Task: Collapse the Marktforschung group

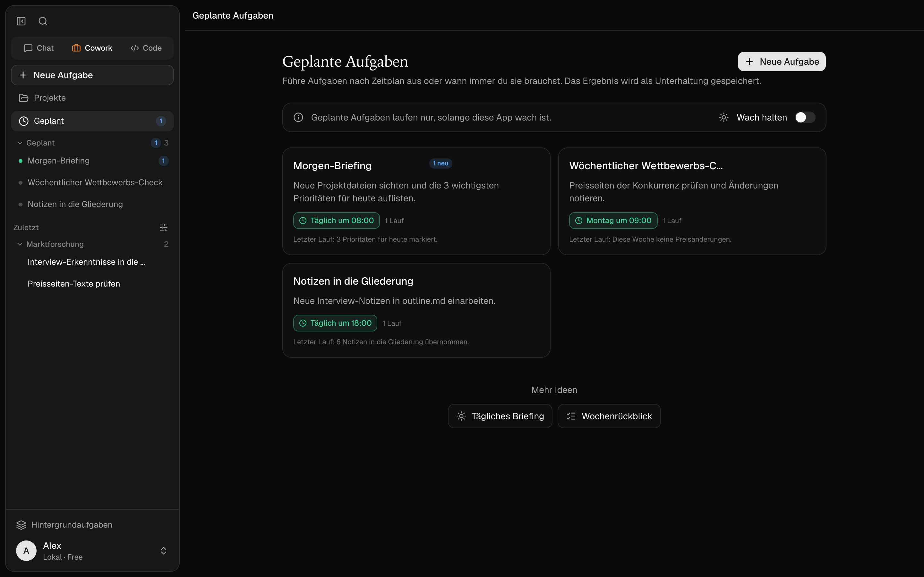Action: pos(20,244)
